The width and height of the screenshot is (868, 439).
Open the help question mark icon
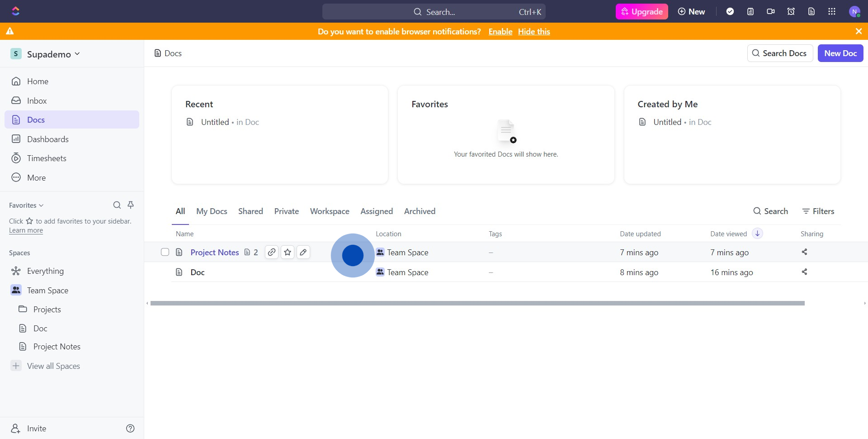click(x=130, y=428)
